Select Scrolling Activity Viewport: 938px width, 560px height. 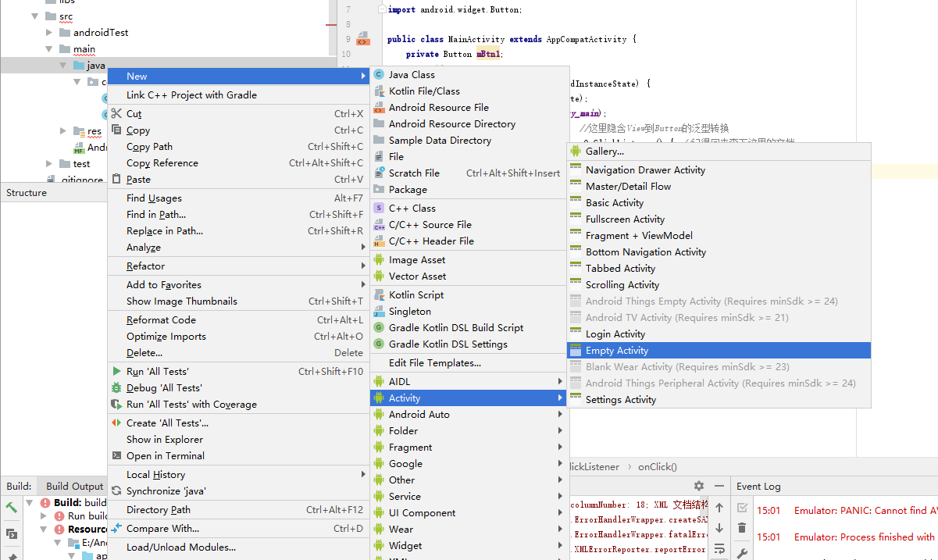[x=719, y=285]
